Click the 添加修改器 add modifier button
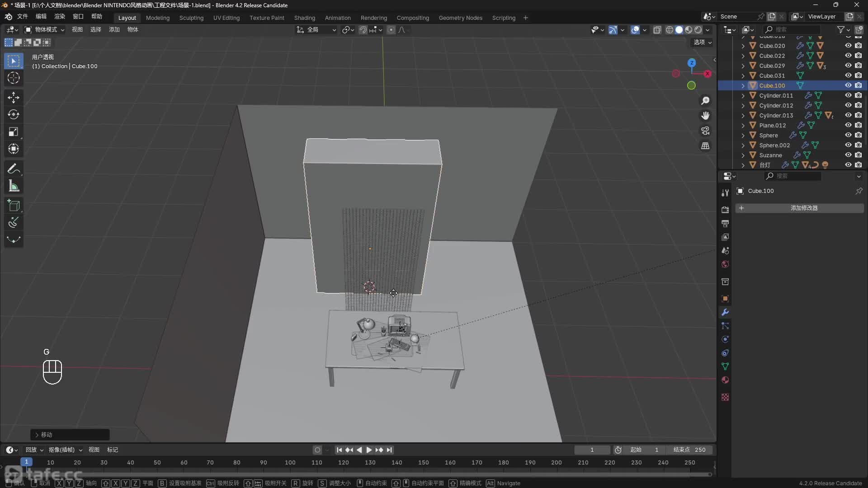This screenshot has width=868, height=488. tap(799, 208)
